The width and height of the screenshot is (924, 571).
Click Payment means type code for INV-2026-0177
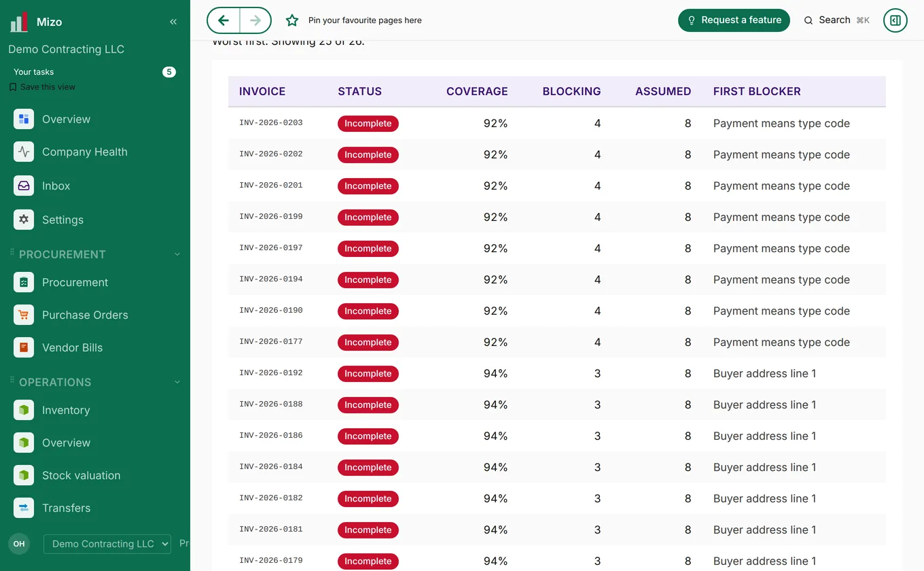781,342
